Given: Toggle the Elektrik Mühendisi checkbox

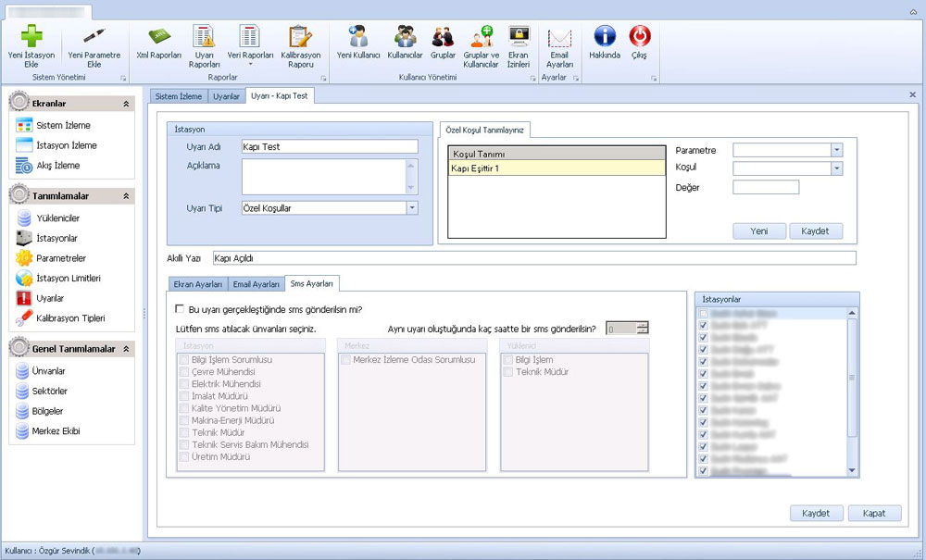Looking at the screenshot, I should [x=184, y=383].
